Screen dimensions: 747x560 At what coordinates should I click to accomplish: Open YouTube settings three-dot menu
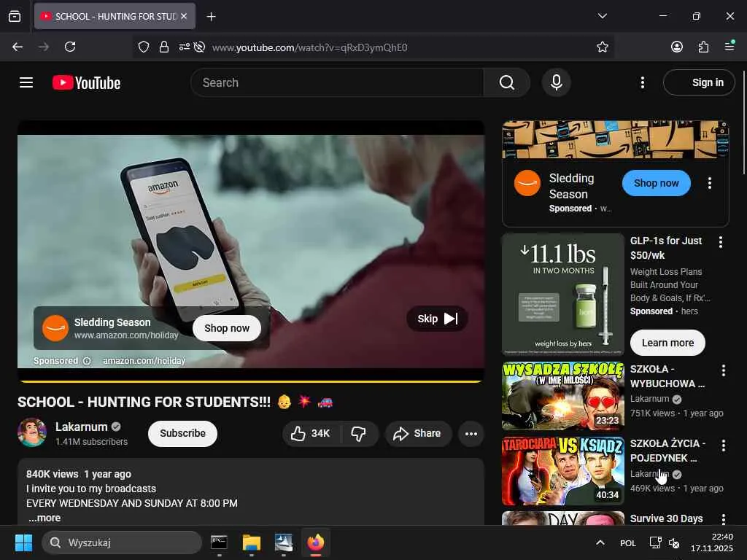pyautogui.click(x=642, y=82)
